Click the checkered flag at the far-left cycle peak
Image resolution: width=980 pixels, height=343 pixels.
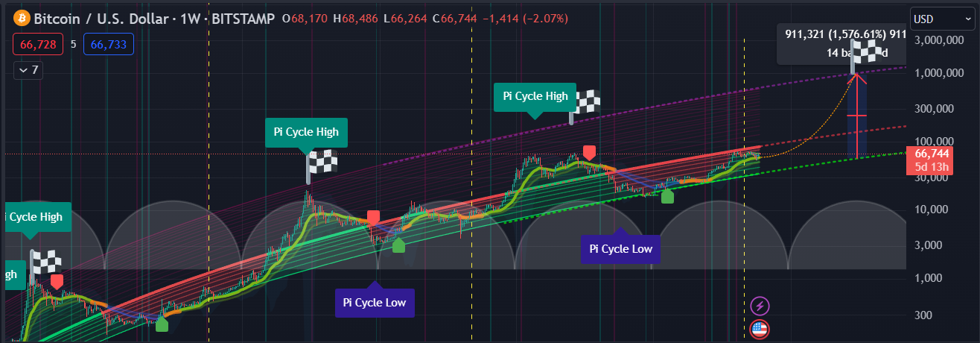[46, 262]
